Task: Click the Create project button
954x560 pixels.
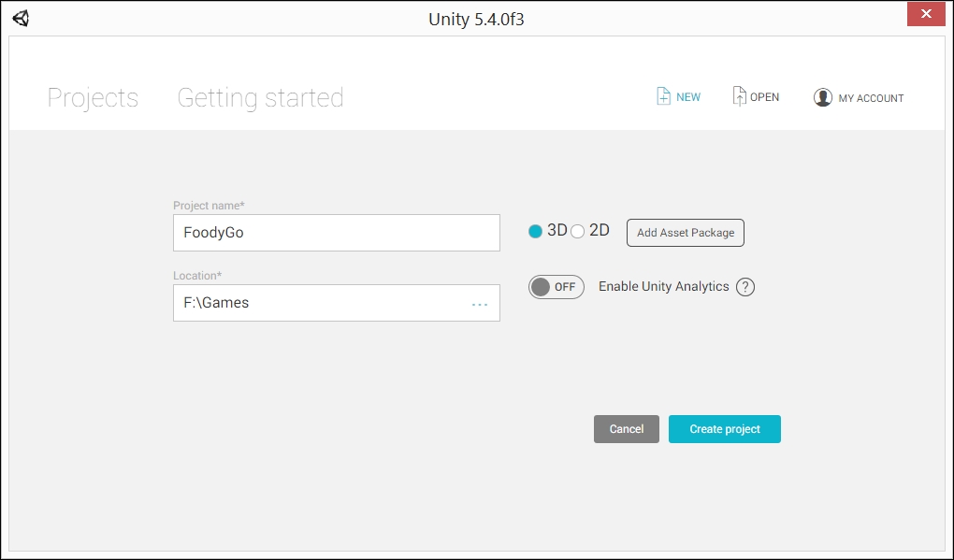Action: pos(725,429)
